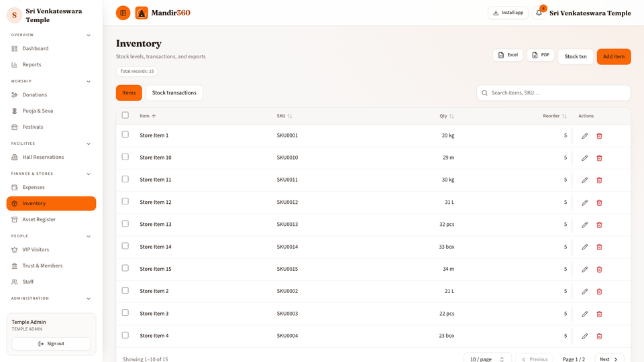Sign out of Temple Admin account
Image resolution: width=644 pixels, height=362 pixels.
pos(52,344)
